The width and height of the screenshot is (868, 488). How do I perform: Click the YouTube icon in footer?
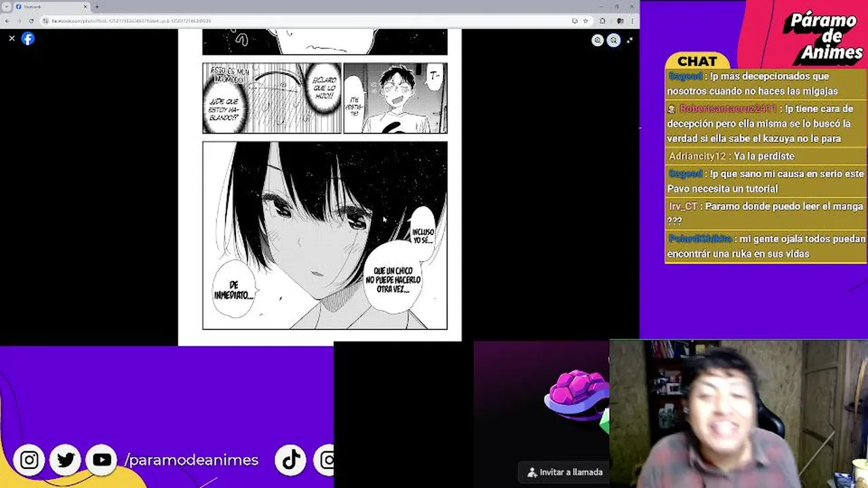102,460
